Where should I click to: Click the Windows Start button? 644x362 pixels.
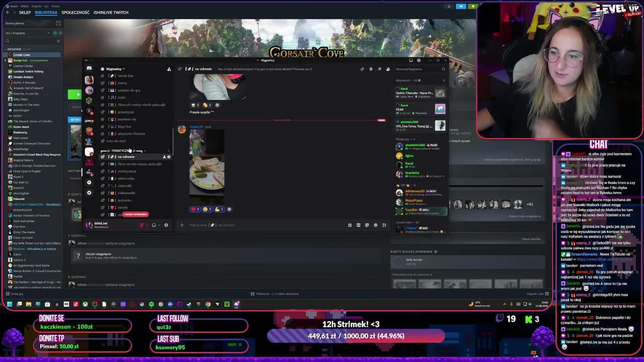(9, 304)
